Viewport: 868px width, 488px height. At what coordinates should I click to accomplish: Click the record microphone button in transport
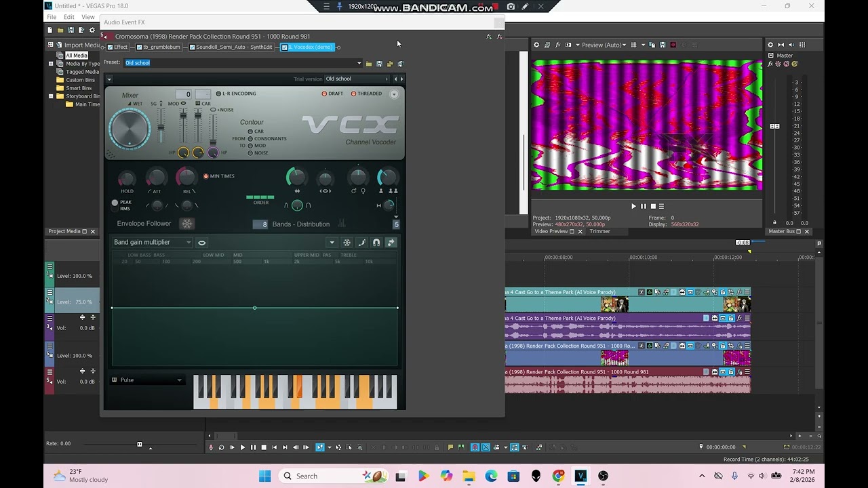(211, 447)
